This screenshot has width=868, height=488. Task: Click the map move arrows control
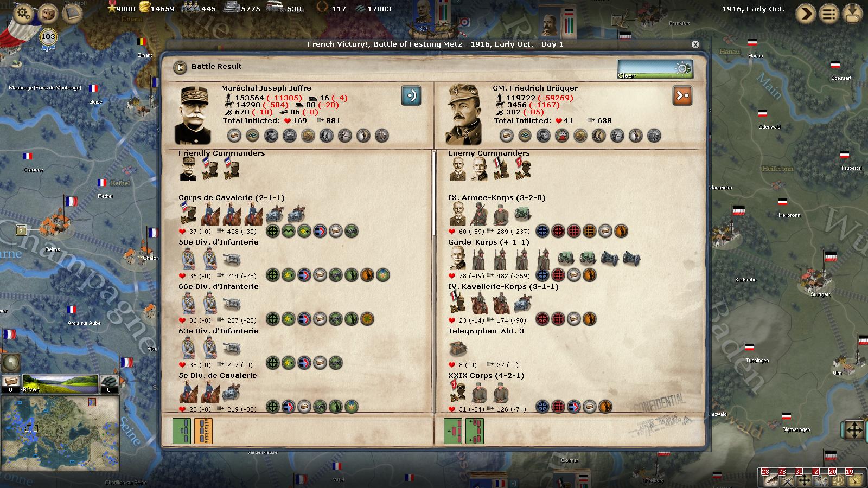tap(854, 431)
